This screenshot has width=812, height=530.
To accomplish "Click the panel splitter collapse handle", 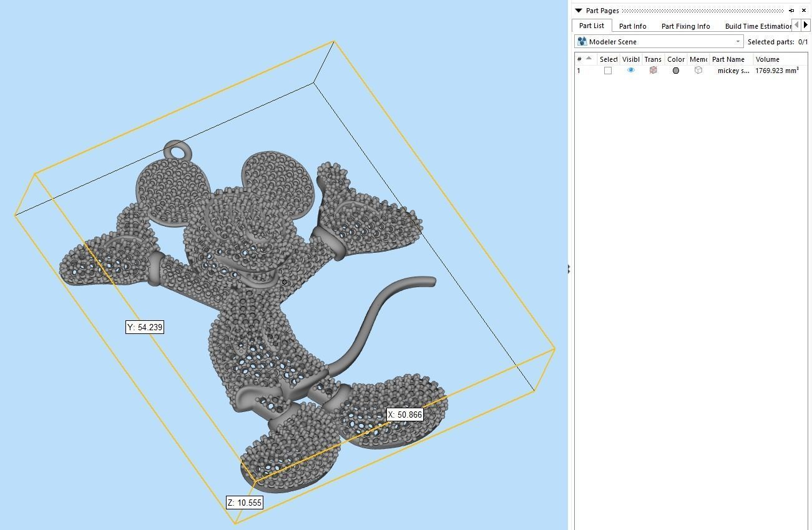I will (x=569, y=269).
